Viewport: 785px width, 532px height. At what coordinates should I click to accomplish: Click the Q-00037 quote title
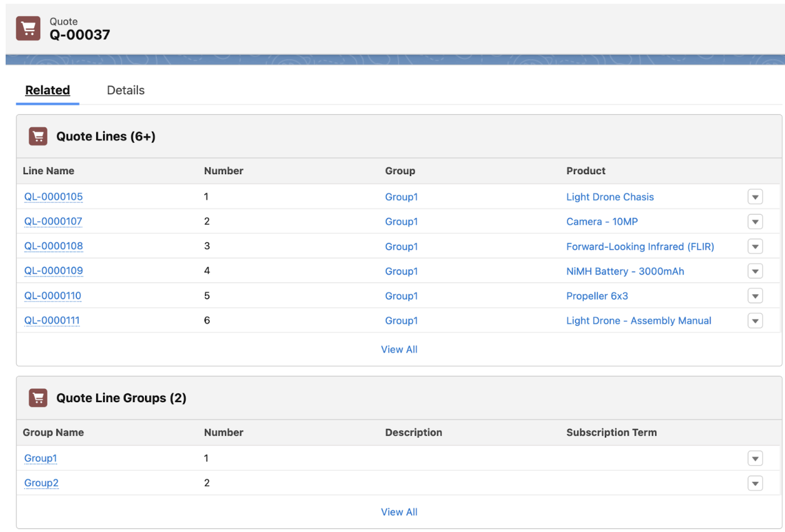80,35
